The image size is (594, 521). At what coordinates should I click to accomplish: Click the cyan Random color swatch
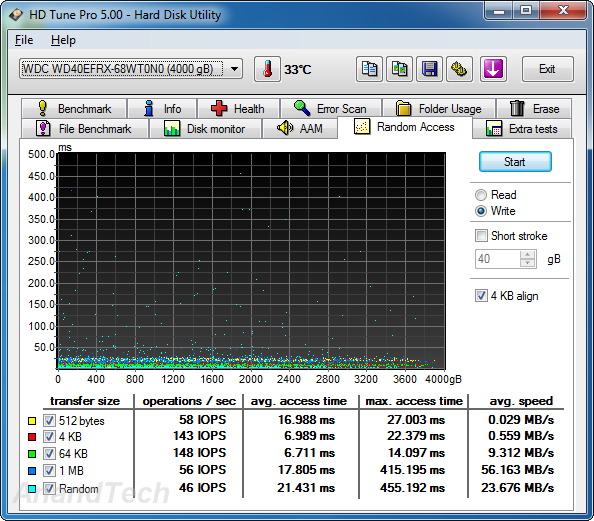click(x=32, y=489)
